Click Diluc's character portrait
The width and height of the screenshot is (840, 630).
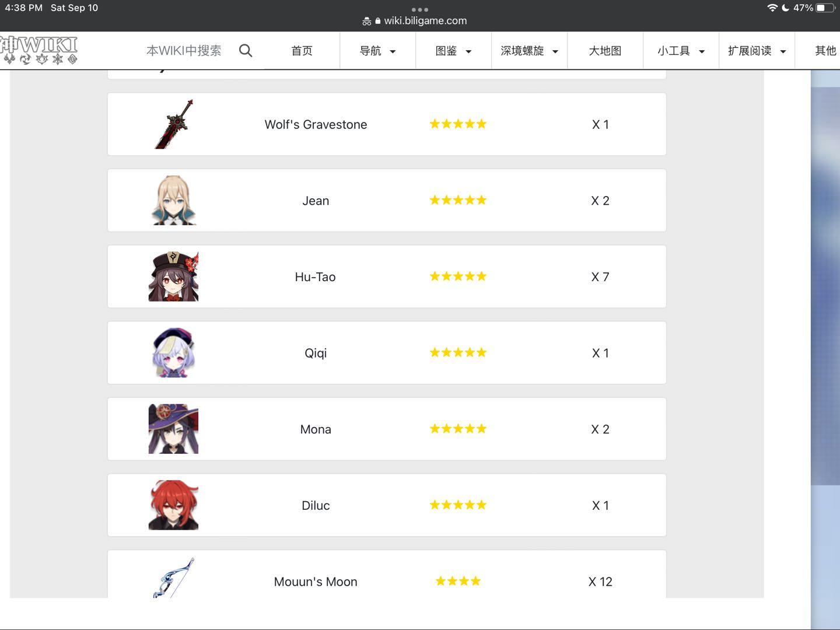pyautogui.click(x=174, y=505)
